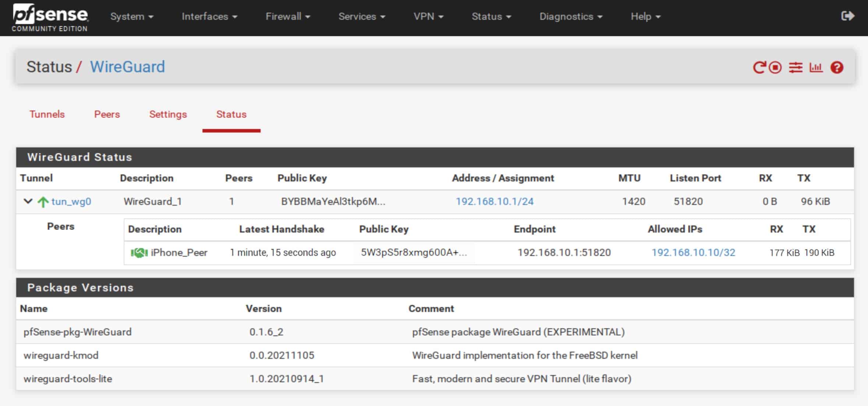Image resolution: width=868 pixels, height=406 pixels.
Task: Restart the WireGuard service icon
Action: (x=759, y=67)
